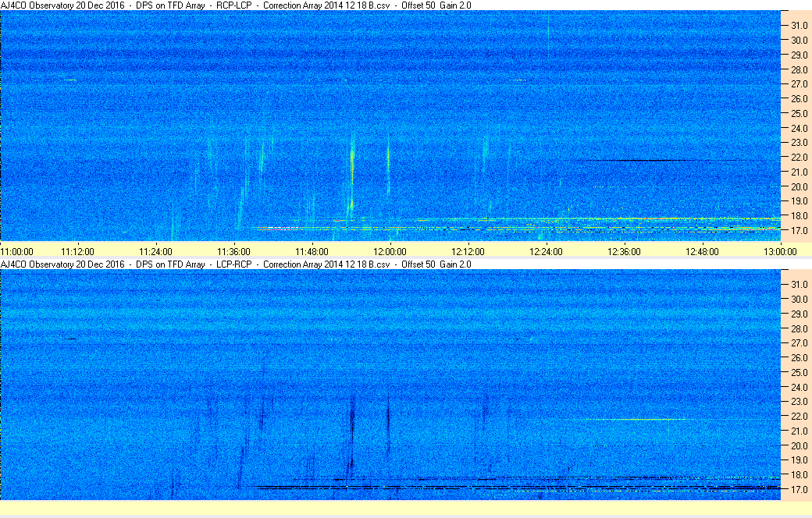Select 21.0 frequency label on RCP-LCP plot

[799, 172]
